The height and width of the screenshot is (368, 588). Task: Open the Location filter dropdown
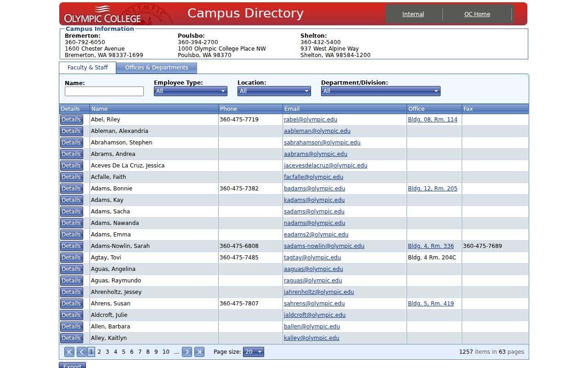(x=274, y=91)
